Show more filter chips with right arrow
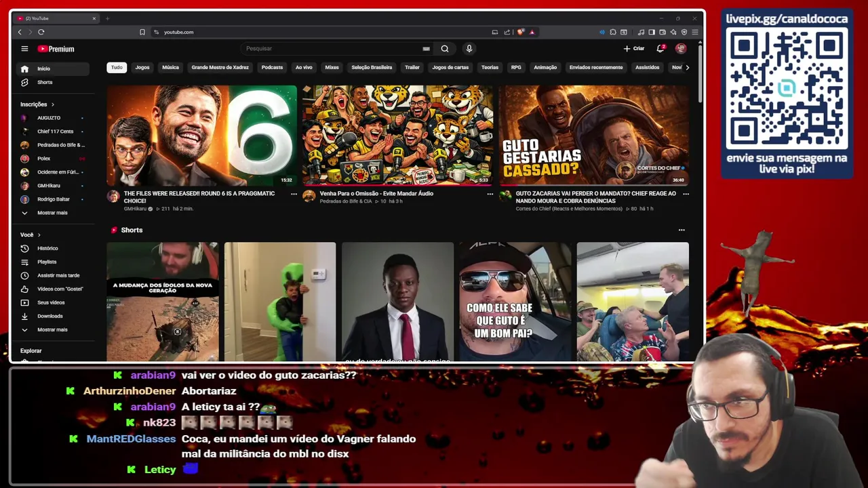Screen dimensions: 868x488 pos(687,67)
